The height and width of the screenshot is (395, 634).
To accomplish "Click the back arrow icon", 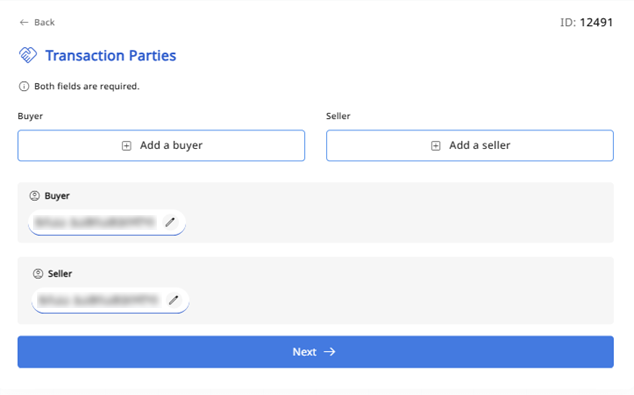I will [24, 22].
